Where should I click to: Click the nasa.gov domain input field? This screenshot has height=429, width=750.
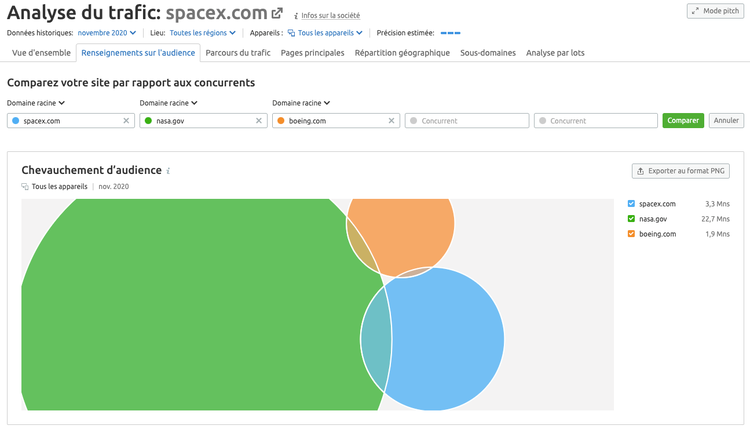pos(203,121)
